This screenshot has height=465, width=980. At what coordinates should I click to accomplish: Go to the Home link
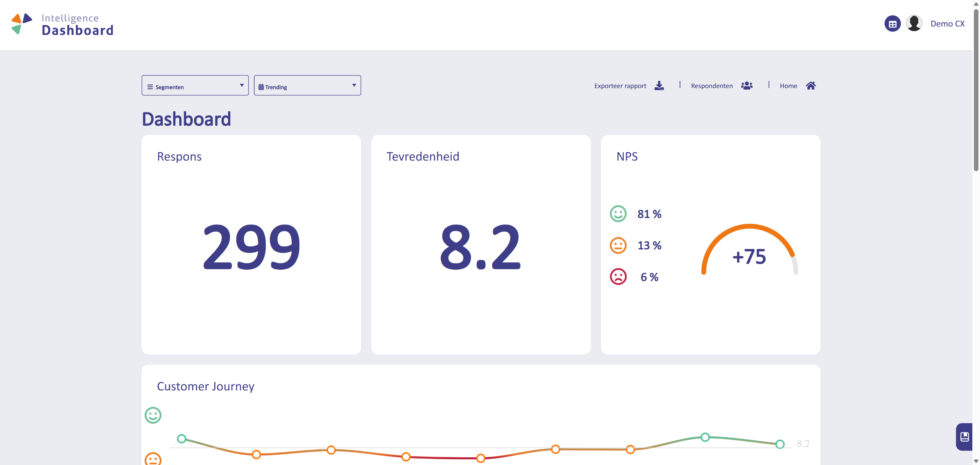[788, 86]
